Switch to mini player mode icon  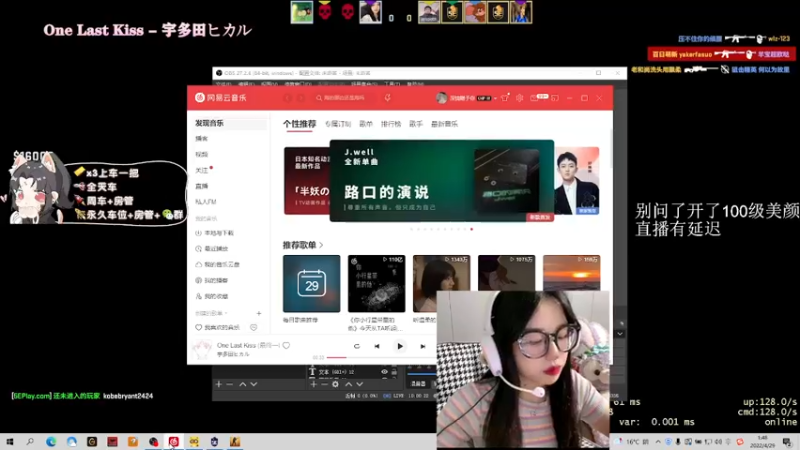555,97
